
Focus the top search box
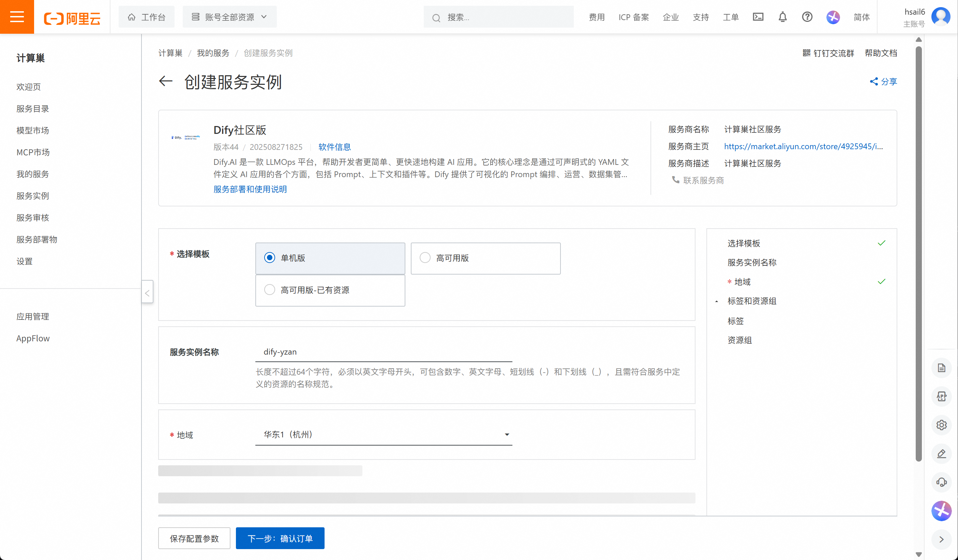pyautogui.click(x=498, y=17)
